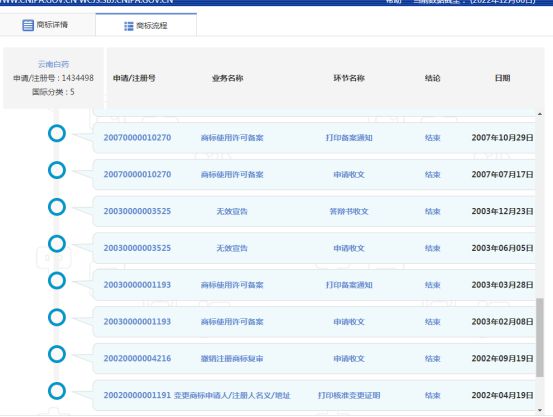Click 答辩书收文 step name
The width and height of the screenshot is (553, 417).
coord(349,211)
